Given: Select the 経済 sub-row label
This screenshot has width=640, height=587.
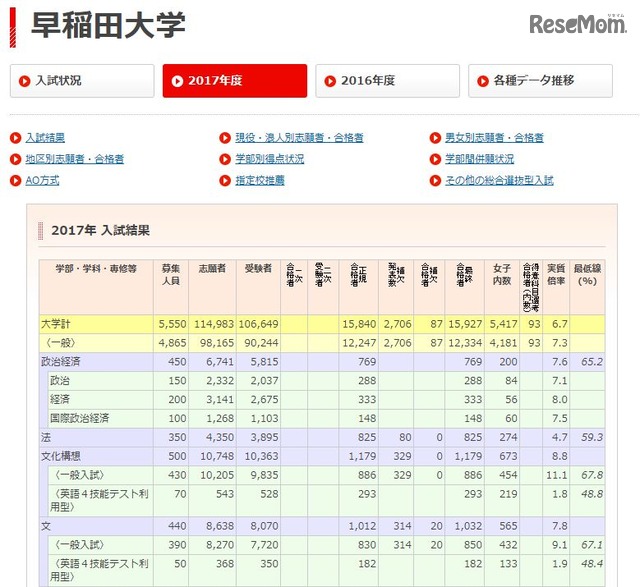Looking at the screenshot, I should coord(60,399).
